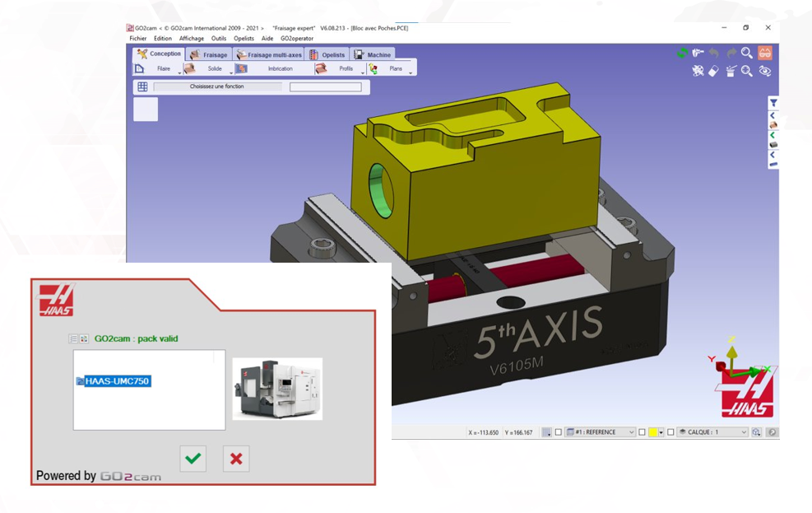The image size is (812, 513).
Task: Click the top magnifier zoom icon
Action: [747, 53]
